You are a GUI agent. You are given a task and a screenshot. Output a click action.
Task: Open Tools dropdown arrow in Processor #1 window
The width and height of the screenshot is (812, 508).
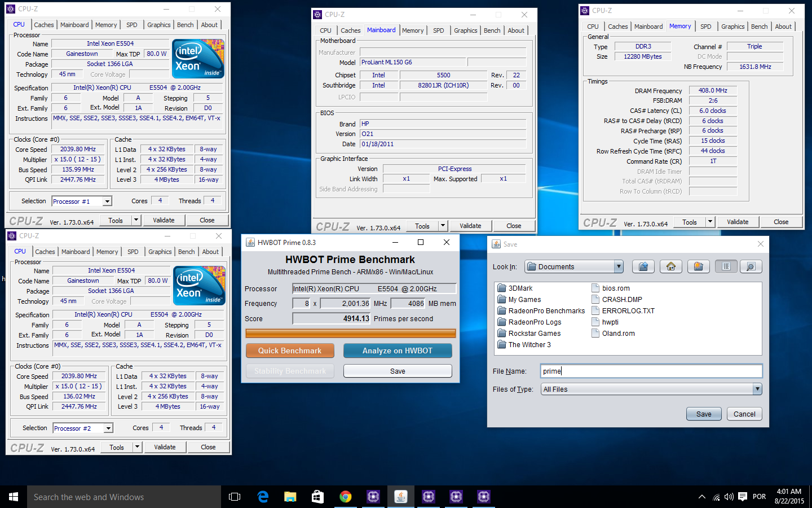click(136, 220)
